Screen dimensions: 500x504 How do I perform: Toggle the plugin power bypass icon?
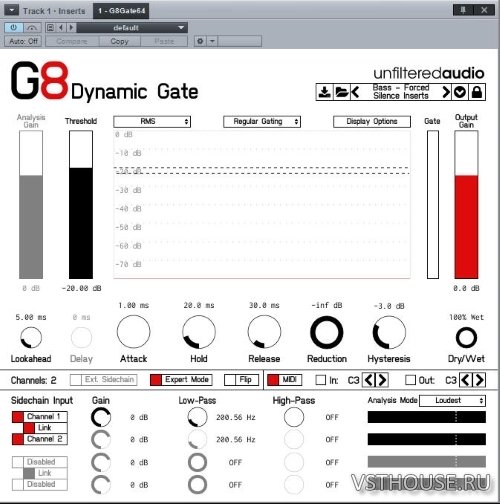(x=14, y=27)
